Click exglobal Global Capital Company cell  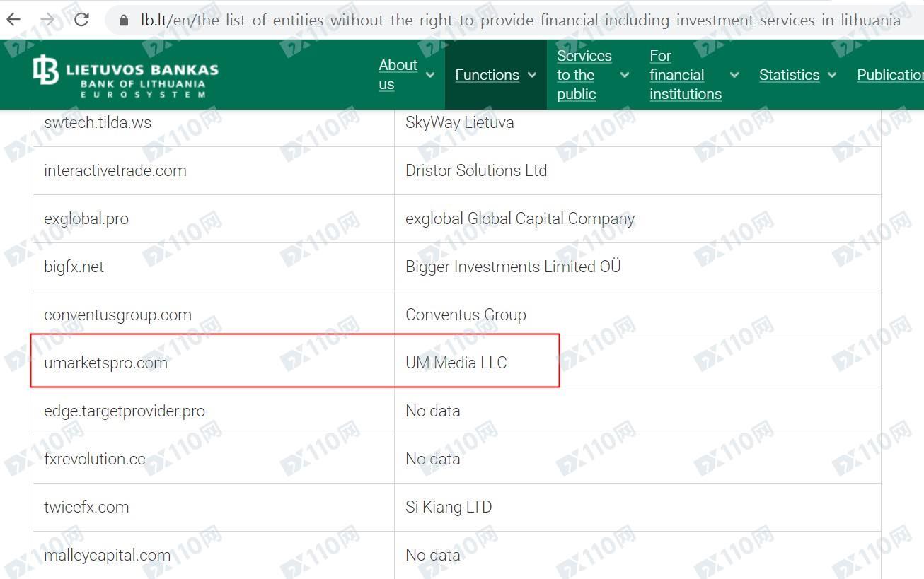(637, 218)
